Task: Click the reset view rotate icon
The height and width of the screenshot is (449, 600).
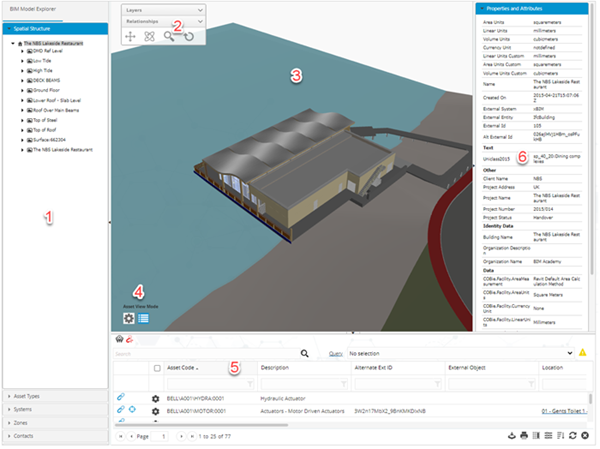Action: pyautogui.click(x=189, y=36)
